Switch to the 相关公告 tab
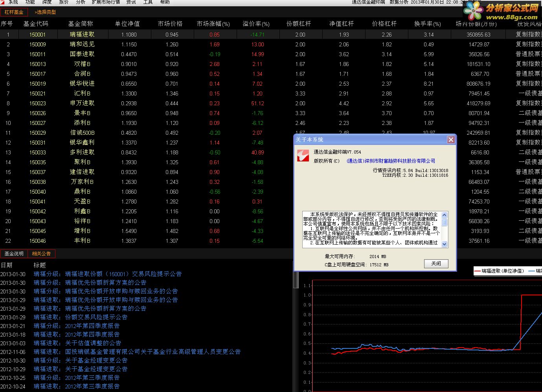 [42, 254]
